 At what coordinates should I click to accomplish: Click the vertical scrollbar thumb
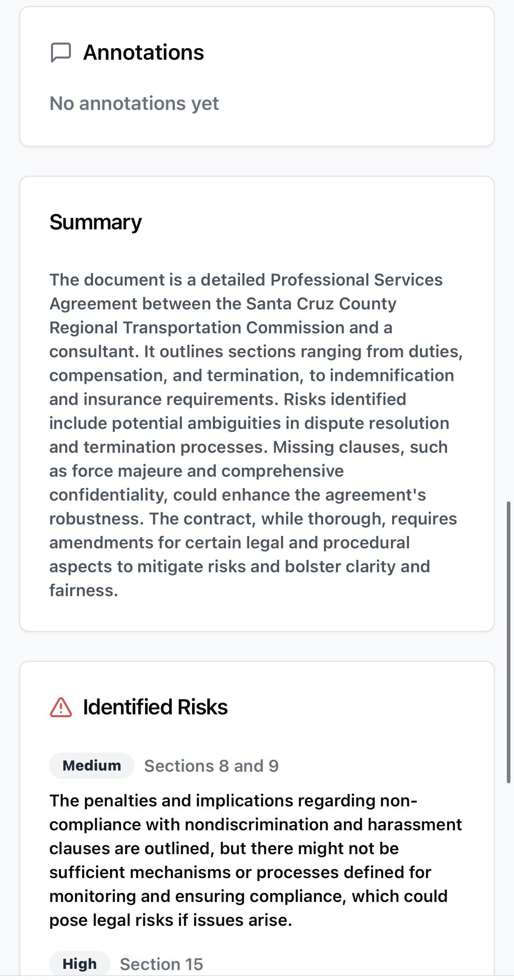click(508, 642)
